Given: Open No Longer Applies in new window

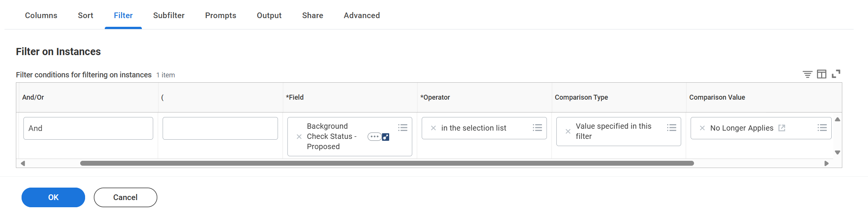Looking at the screenshot, I should click(x=782, y=128).
